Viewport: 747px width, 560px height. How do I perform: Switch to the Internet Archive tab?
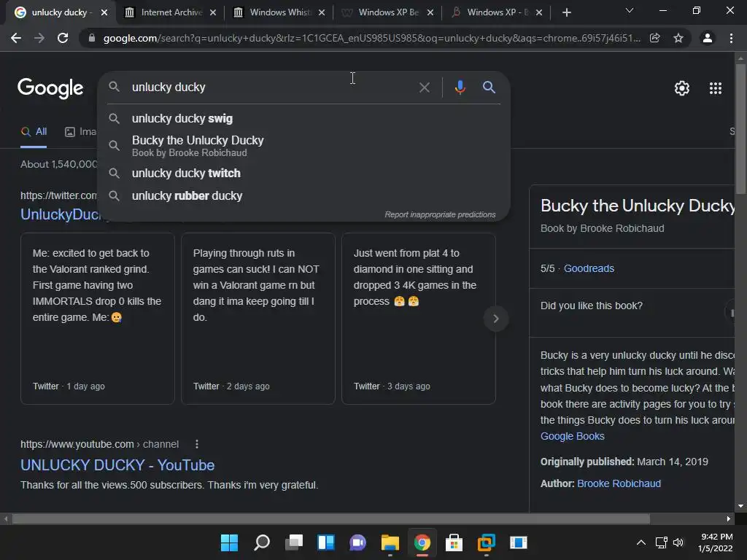pyautogui.click(x=171, y=12)
